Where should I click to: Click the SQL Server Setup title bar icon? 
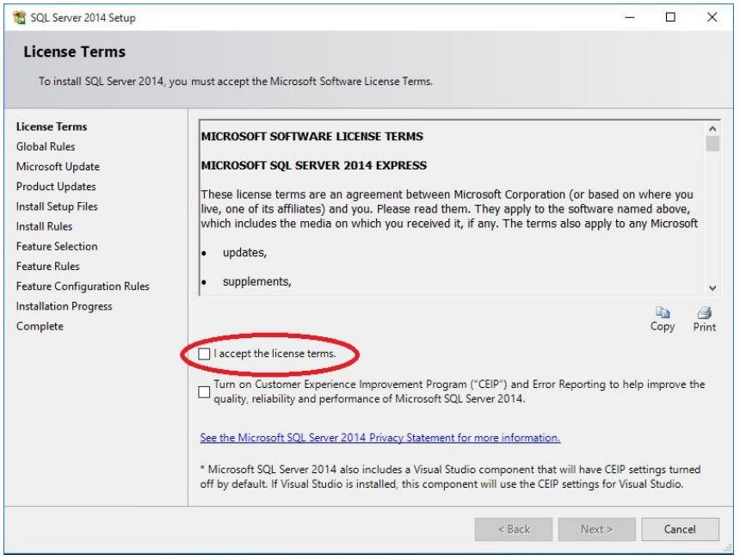(x=19, y=17)
